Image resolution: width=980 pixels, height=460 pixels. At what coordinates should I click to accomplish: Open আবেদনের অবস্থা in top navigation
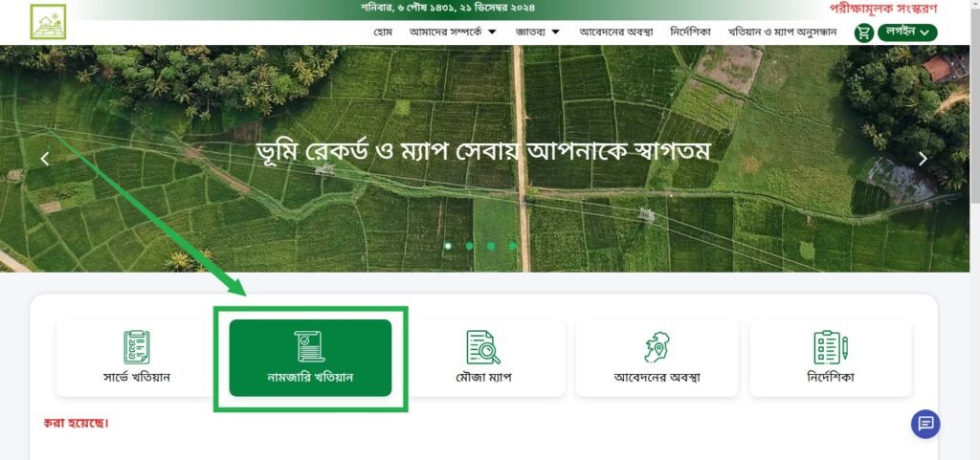[x=615, y=32]
